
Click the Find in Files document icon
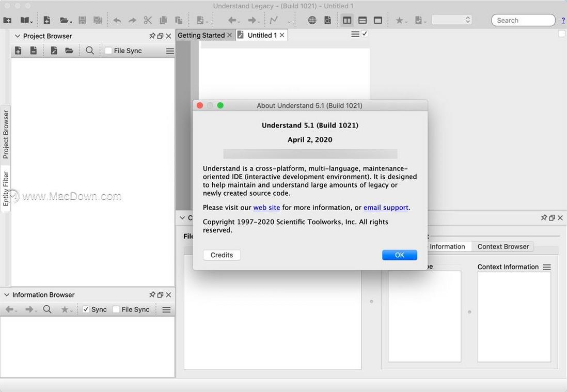pos(327,20)
